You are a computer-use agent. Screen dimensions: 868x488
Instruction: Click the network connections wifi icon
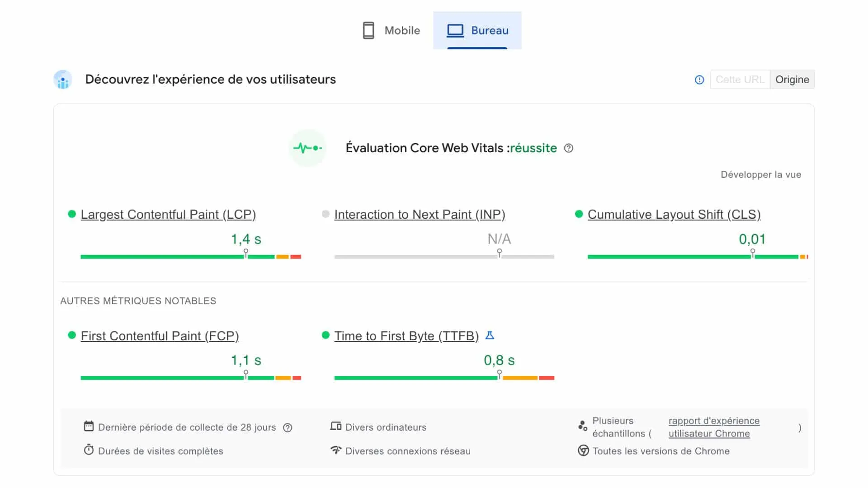point(335,450)
